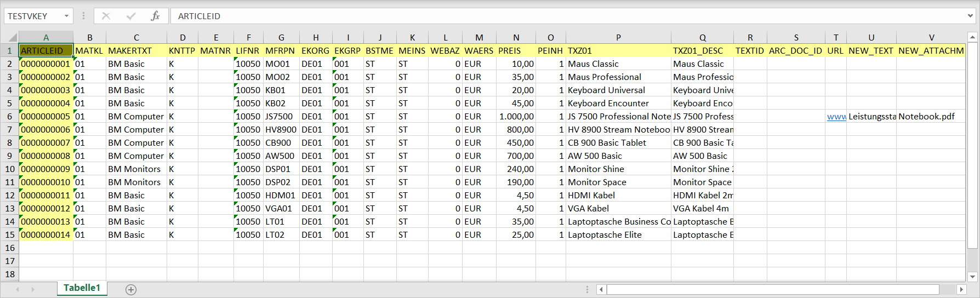Open the www hyperlink in row 6
The width and height of the screenshot is (980, 298).
(x=836, y=117)
